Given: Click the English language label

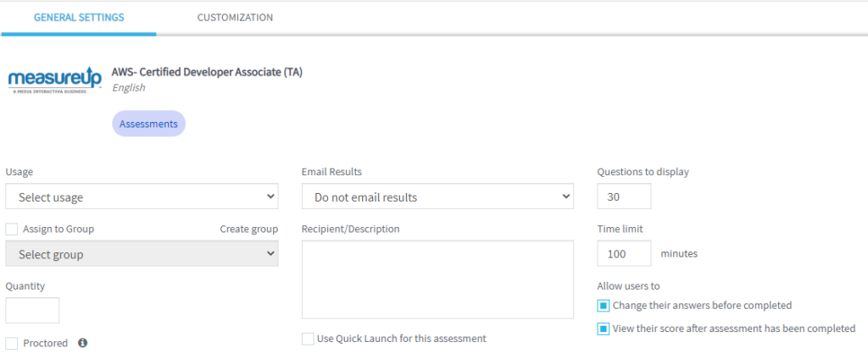Looking at the screenshot, I should point(129,87).
